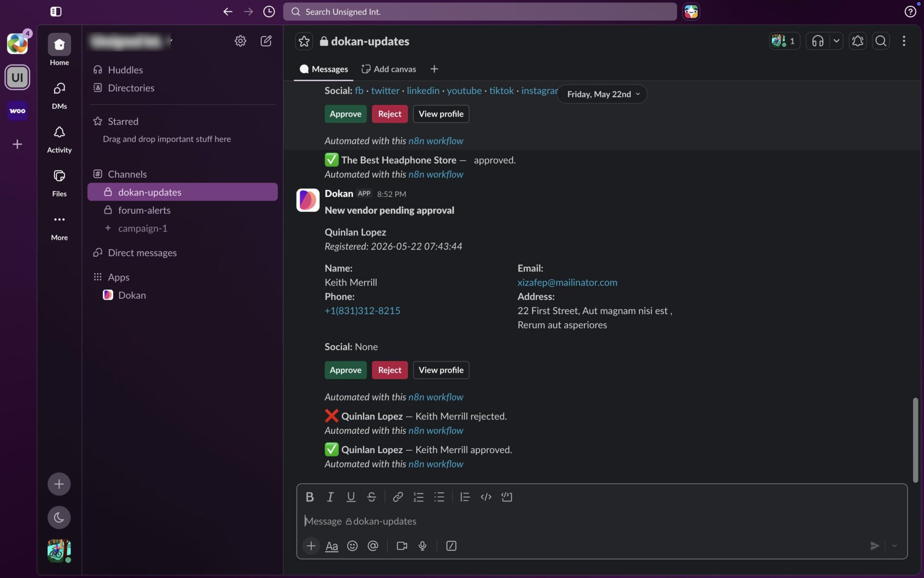Viewport: 924px width, 578px height.
Task: Open the history clock icon
Action: click(269, 12)
